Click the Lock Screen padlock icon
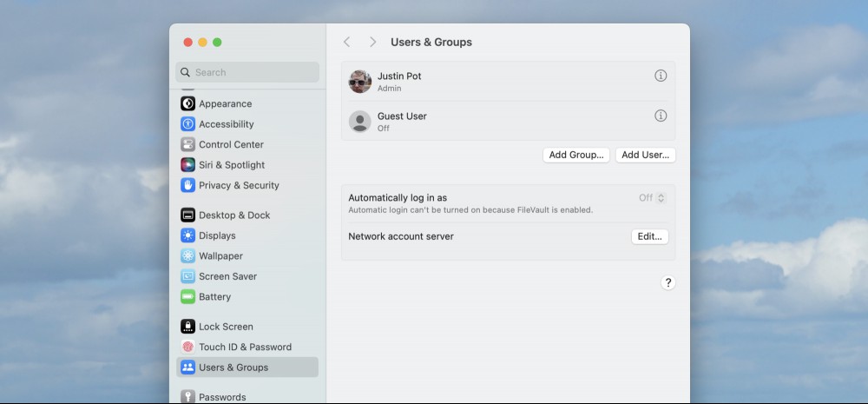 click(187, 327)
